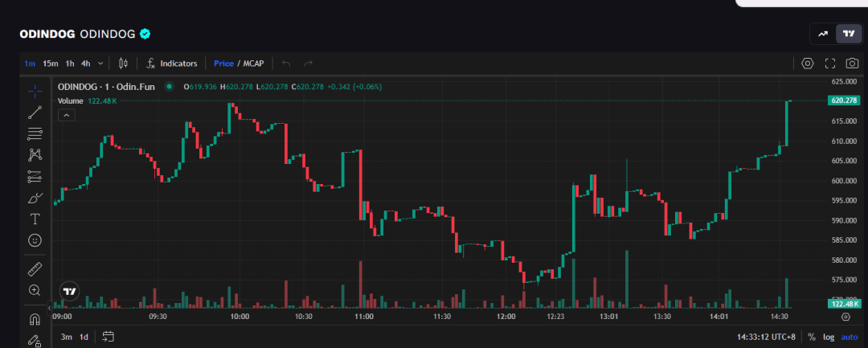Select the 1m timeframe

30,63
